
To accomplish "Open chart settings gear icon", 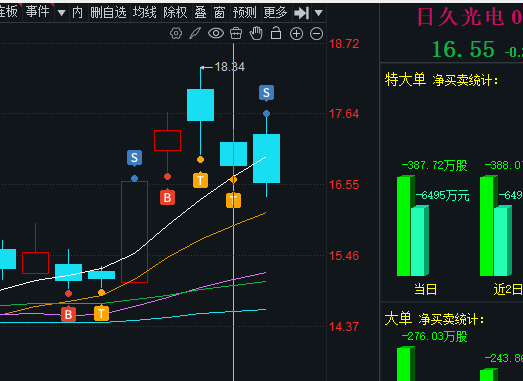I will pyautogui.click(x=176, y=33).
